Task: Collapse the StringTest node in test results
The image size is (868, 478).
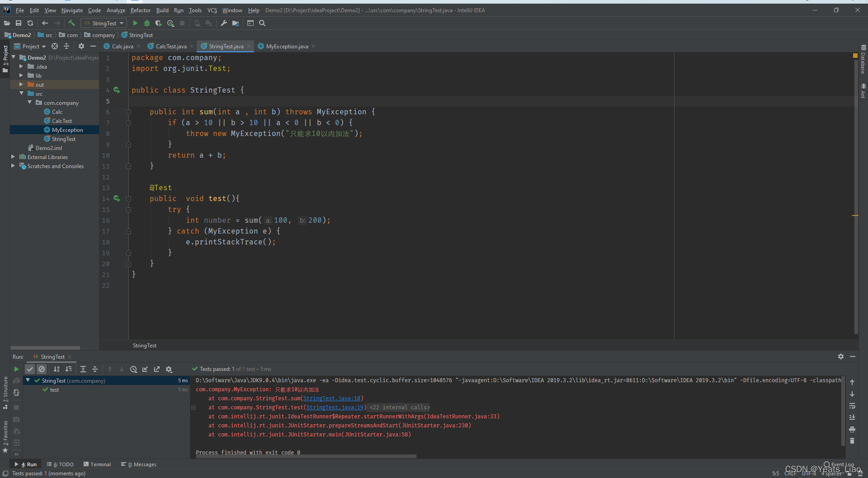Action: coord(28,380)
